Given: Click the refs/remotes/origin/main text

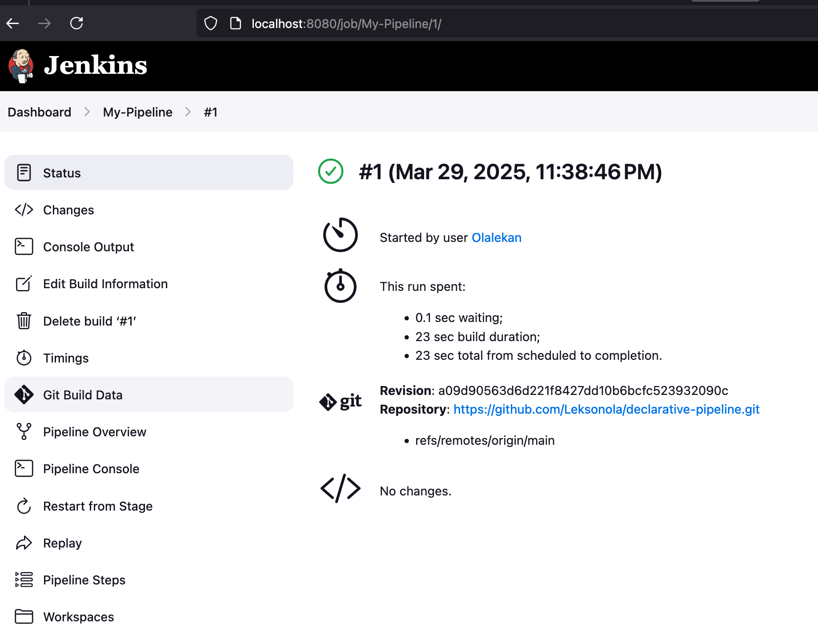Looking at the screenshot, I should point(485,440).
